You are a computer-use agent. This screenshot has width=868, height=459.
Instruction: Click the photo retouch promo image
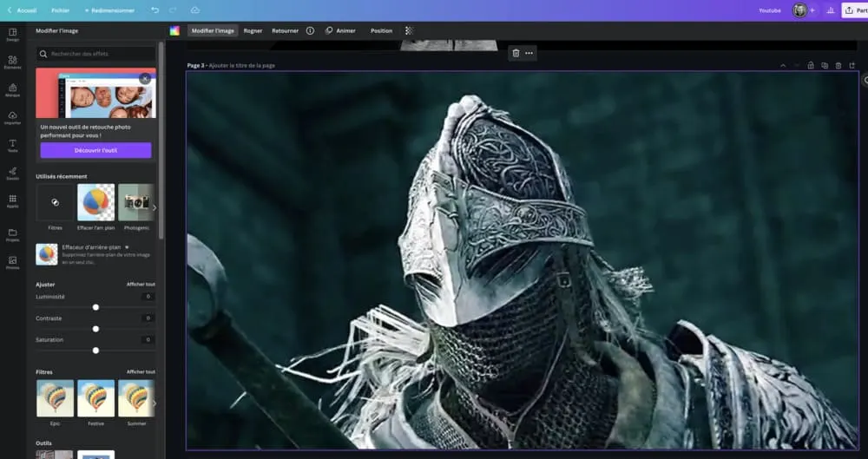[x=95, y=93]
